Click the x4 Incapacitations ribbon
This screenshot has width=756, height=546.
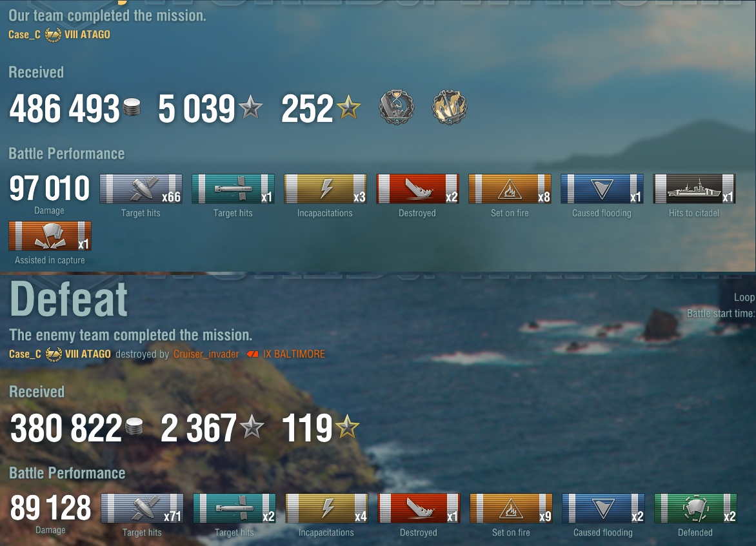coord(326,509)
